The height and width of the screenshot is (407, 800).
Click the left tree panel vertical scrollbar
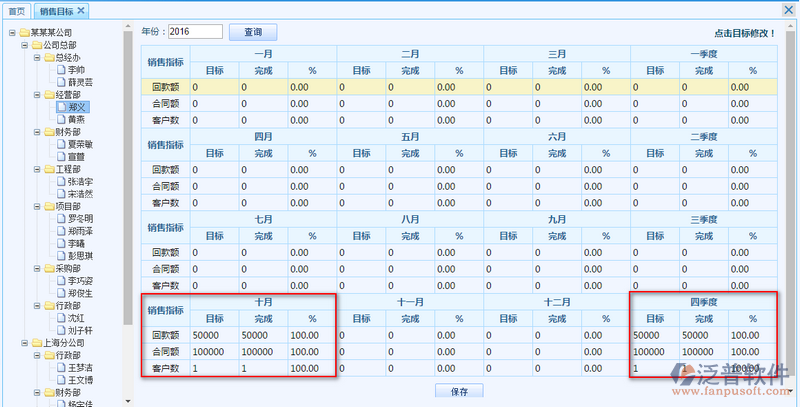click(x=128, y=150)
